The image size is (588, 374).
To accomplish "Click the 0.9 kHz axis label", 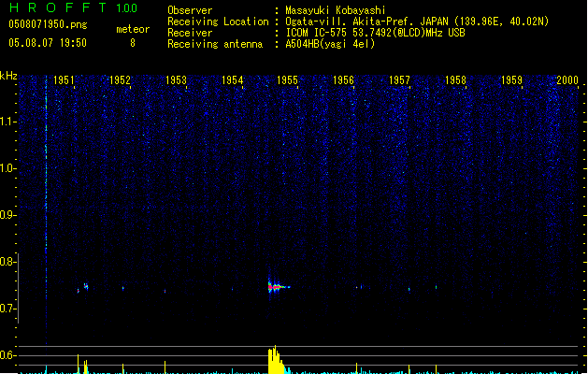I will (7, 215).
